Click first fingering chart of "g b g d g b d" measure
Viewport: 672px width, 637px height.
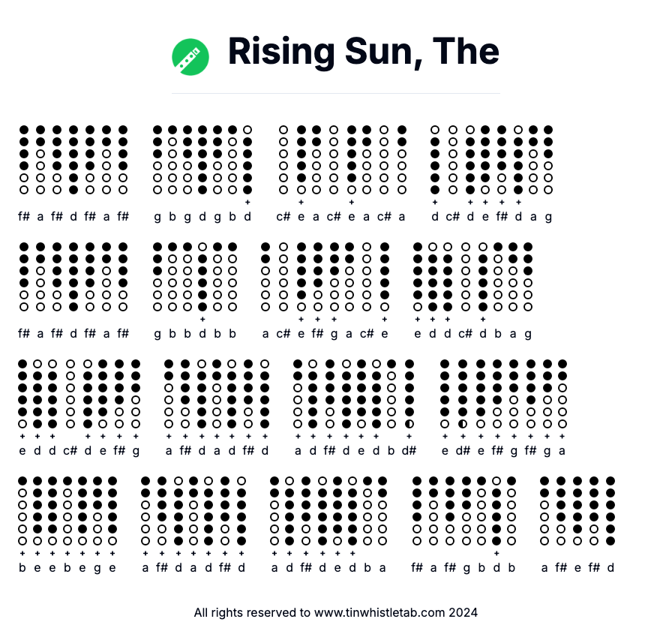pyautogui.click(x=157, y=160)
